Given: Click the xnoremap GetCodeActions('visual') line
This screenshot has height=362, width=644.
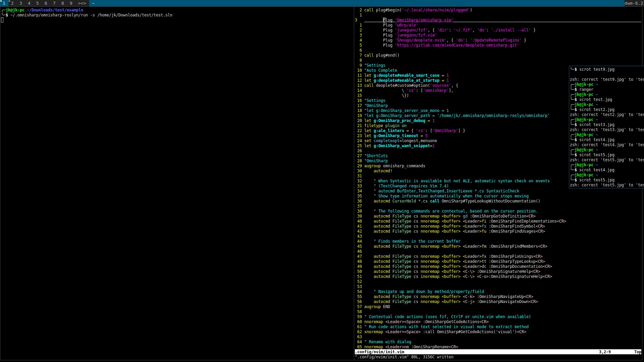Looking at the screenshot, I should pyautogui.click(x=445, y=332).
